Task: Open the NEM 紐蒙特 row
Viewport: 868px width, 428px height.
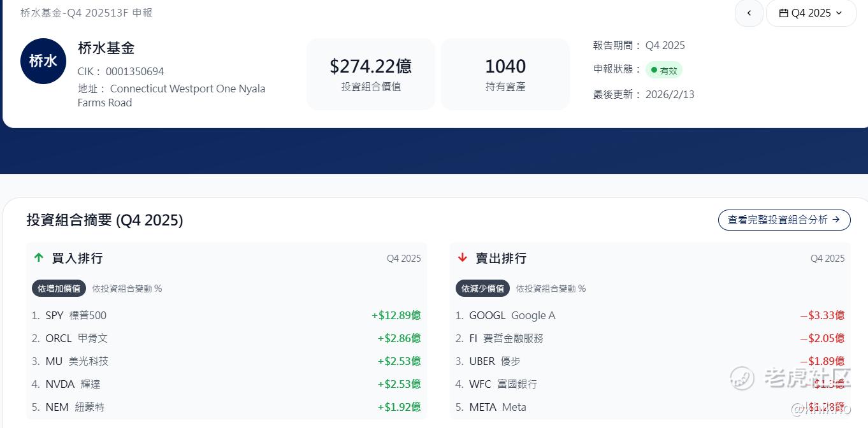Action: point(226,407)
